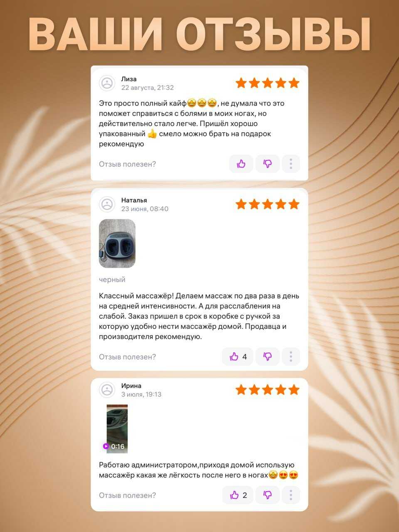
Task: Dislike Irina's review with thumbs down
Action: (x=267, y=495)
